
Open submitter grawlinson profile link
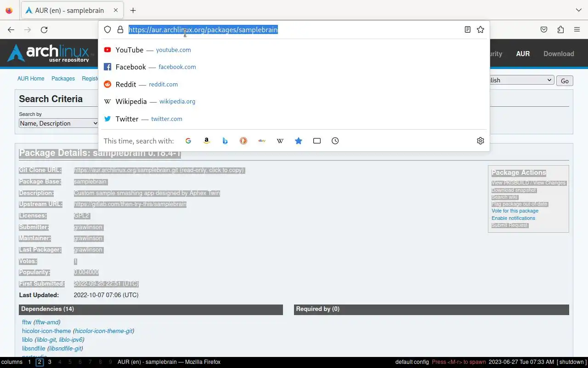point(88,227)
